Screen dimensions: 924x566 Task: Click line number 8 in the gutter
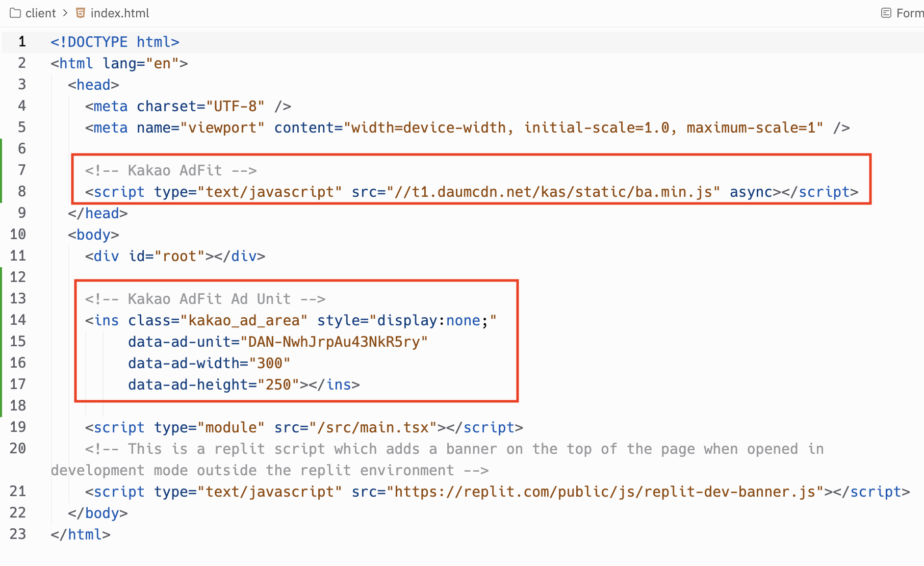click(22, 192)
